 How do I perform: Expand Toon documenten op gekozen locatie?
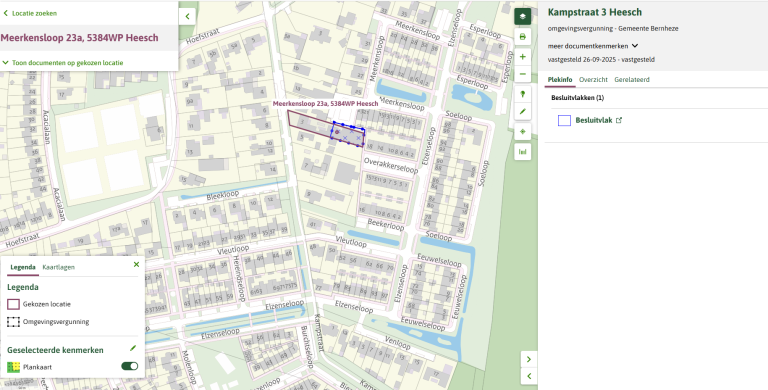coord(63,63)
